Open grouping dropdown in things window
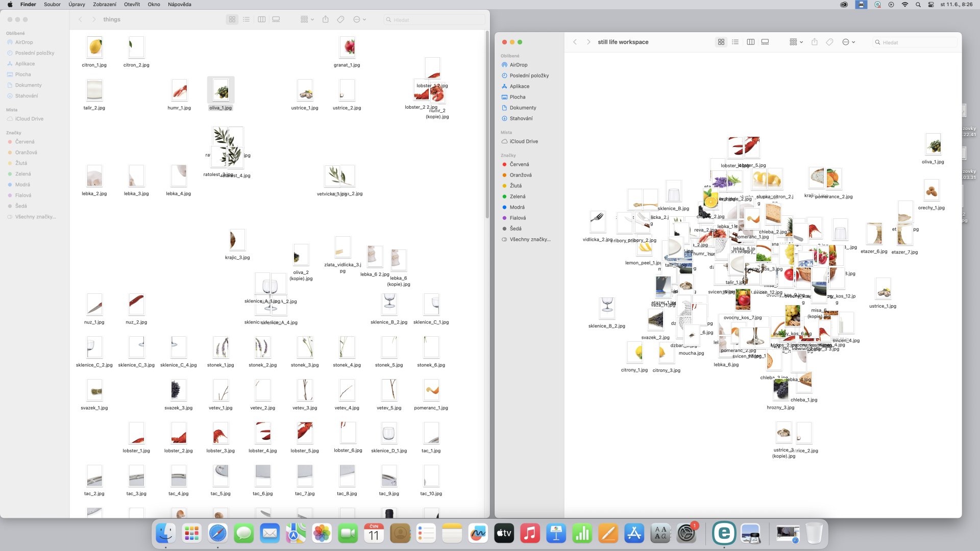Image resolution: width=980 pixels, height=551 pixels. click(307, 19)
